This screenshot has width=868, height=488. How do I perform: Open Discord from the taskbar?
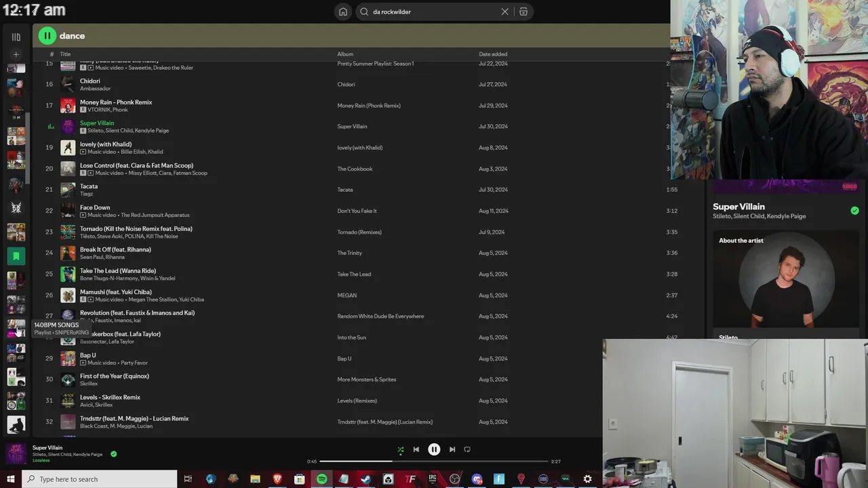[x=477, y=479]
